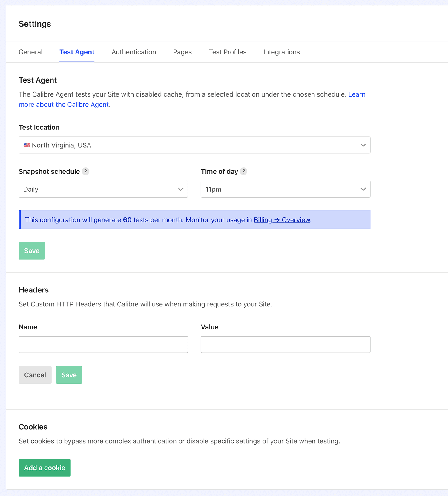Open the Authentication tab

134,52
